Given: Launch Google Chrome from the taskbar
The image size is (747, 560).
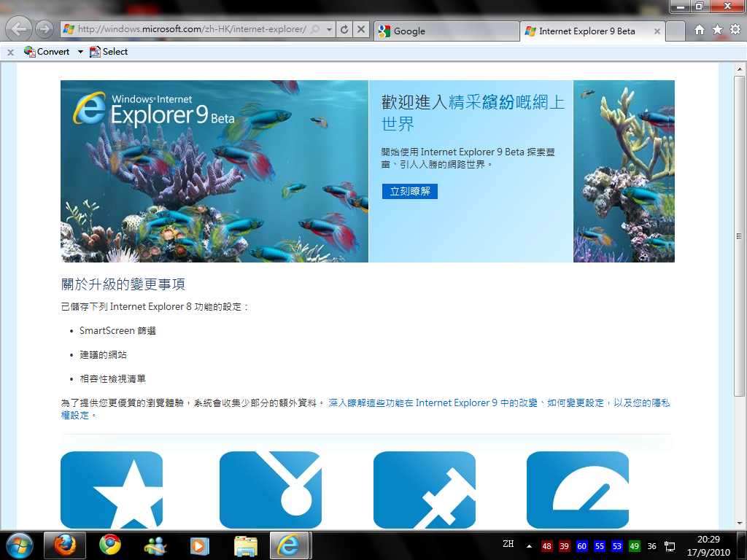Looking at the screenshot, I should 110,545.
